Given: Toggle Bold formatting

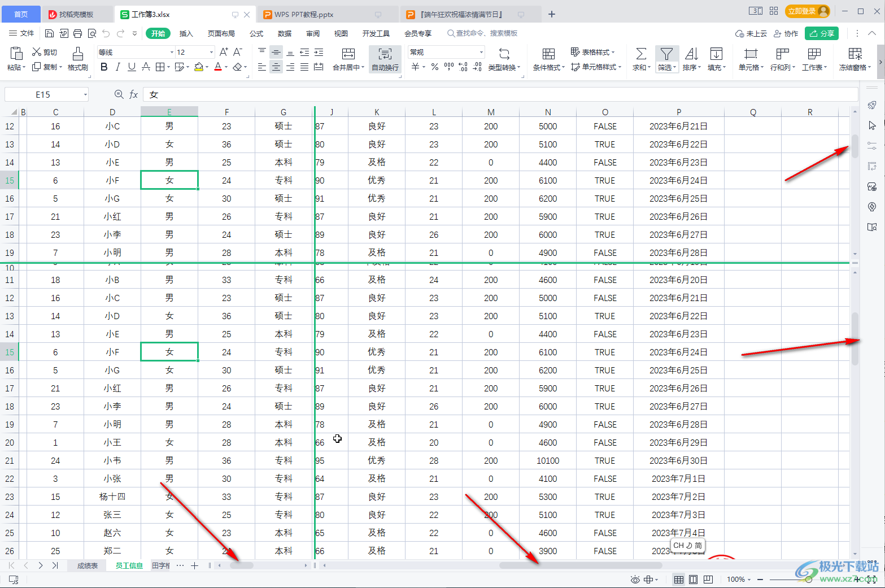Looking at the screenshot, I should click(x=104, y=67).
